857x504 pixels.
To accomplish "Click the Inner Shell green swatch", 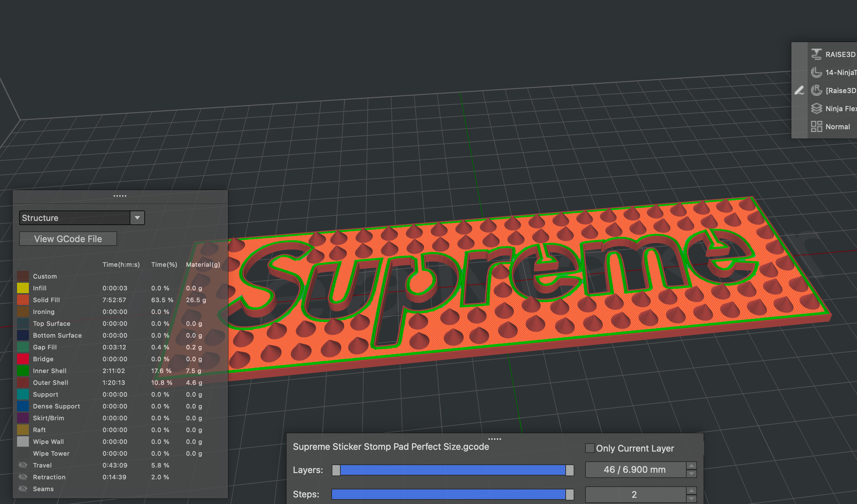I will [23, 371].
